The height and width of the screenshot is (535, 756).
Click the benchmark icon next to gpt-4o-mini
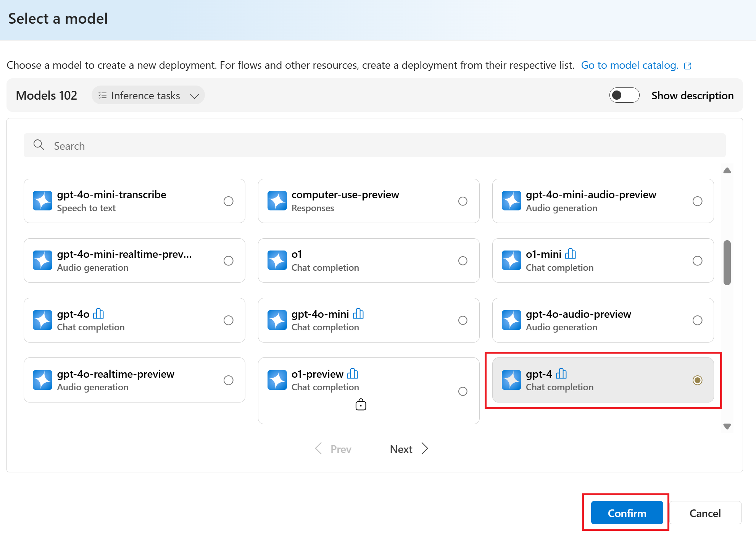coord(358,314)
